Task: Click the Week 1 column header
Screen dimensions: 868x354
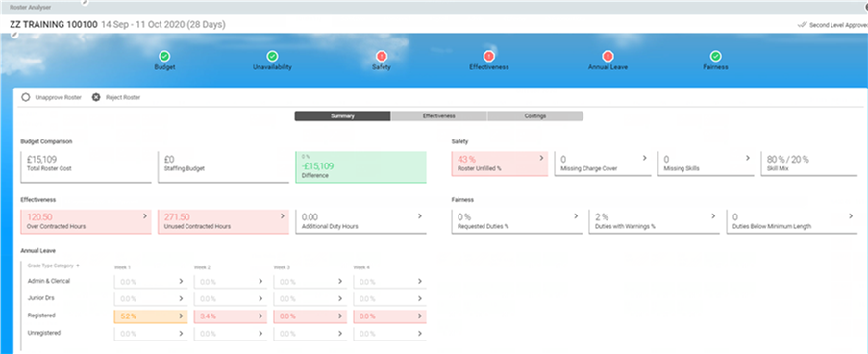Action: click(122, 267)
